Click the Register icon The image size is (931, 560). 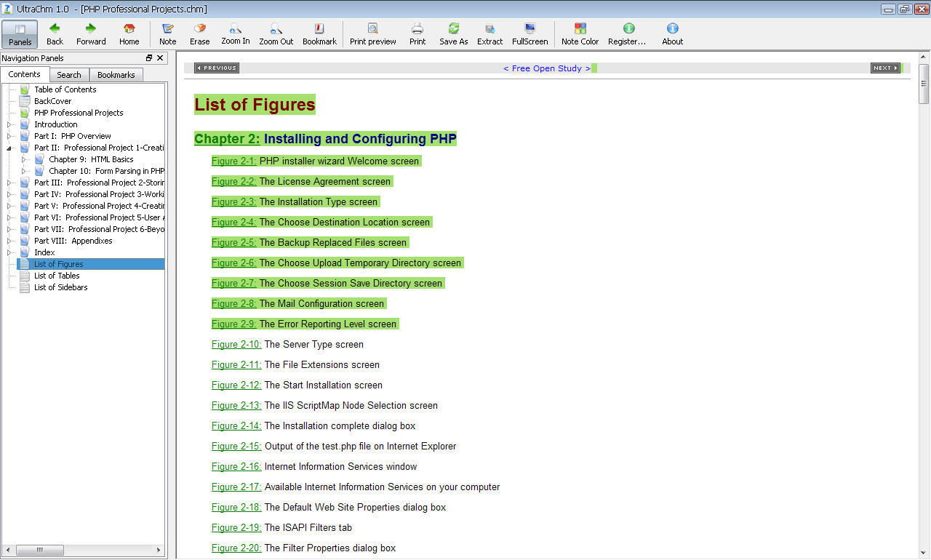[628, 29]
